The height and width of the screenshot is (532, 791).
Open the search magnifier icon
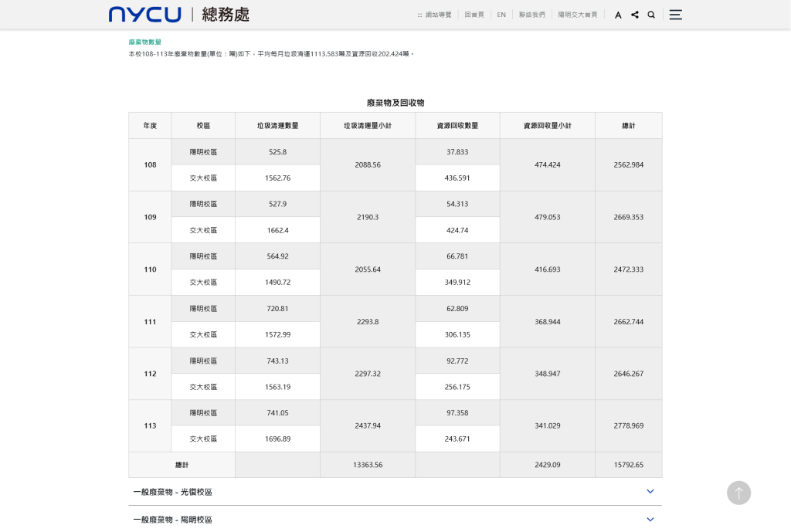tap(651, 15)
